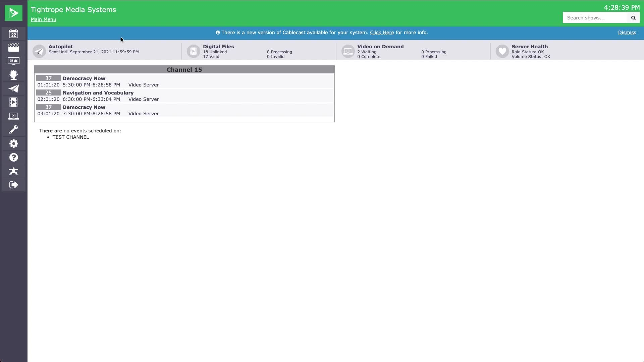This screenshot has height=362, width=644.
Task: Open the settings gear sidebar icon
Action: point(13,143)
